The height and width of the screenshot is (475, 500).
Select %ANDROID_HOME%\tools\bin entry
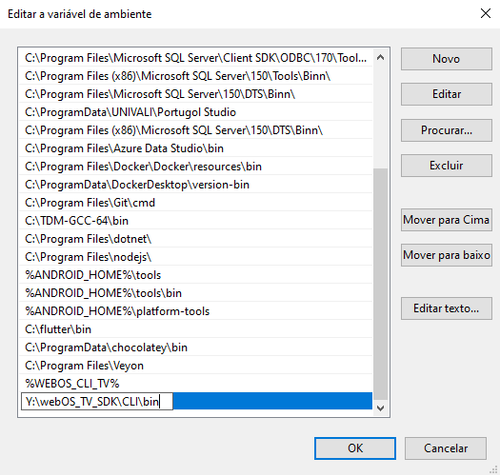pyautogui.click(x=196, y=293)
